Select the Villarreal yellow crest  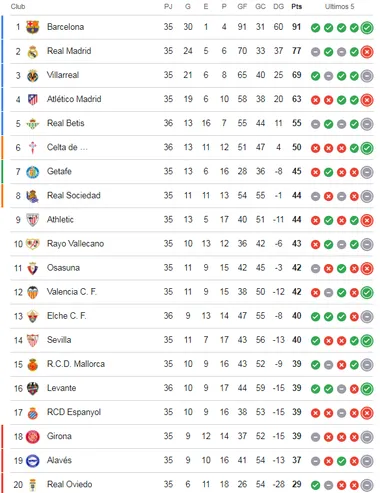[x=32, y=76]
